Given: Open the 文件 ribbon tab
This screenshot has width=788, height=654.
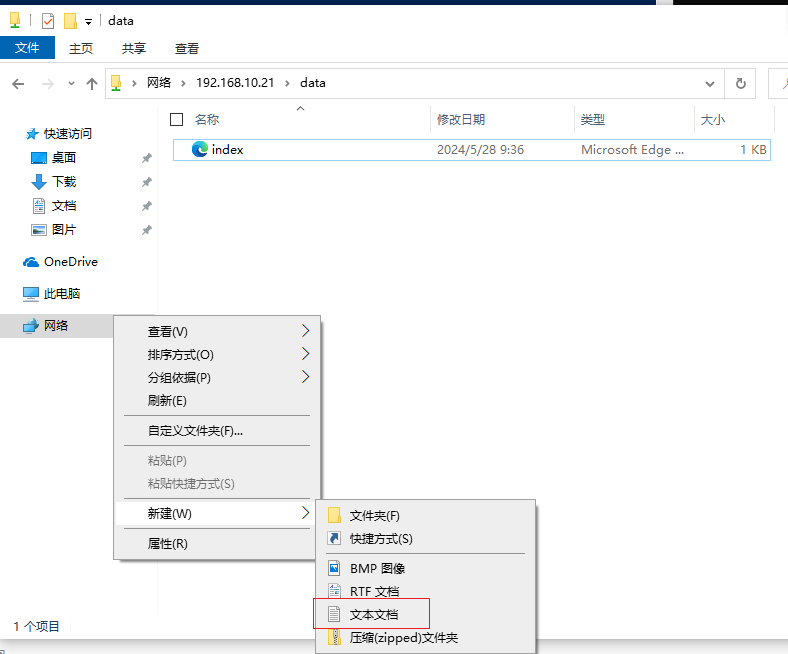Looking at the screenshot, I should click(x=27, y=48).
